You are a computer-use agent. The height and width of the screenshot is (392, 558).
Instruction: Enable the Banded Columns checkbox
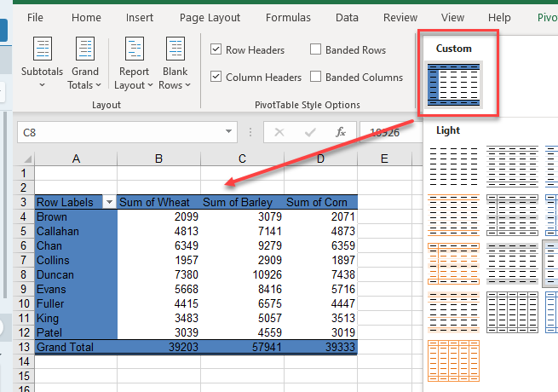click(316, 78)
